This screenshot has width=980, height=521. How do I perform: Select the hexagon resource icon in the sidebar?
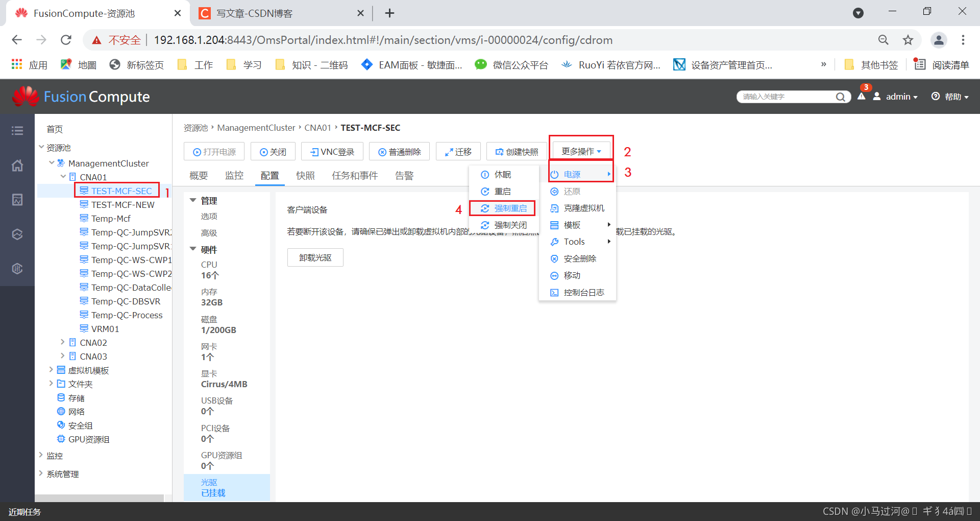pyautogui.click(x=17, y=234)
